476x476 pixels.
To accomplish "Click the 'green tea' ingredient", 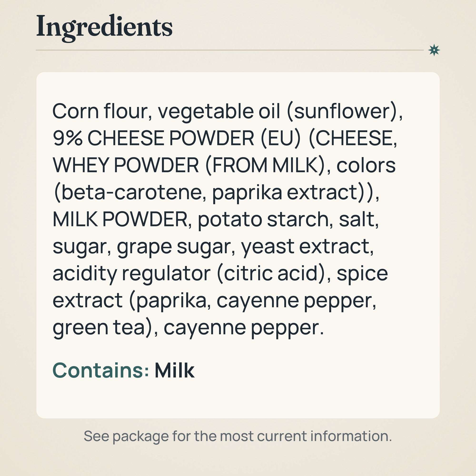I will (x=99, y=328).
